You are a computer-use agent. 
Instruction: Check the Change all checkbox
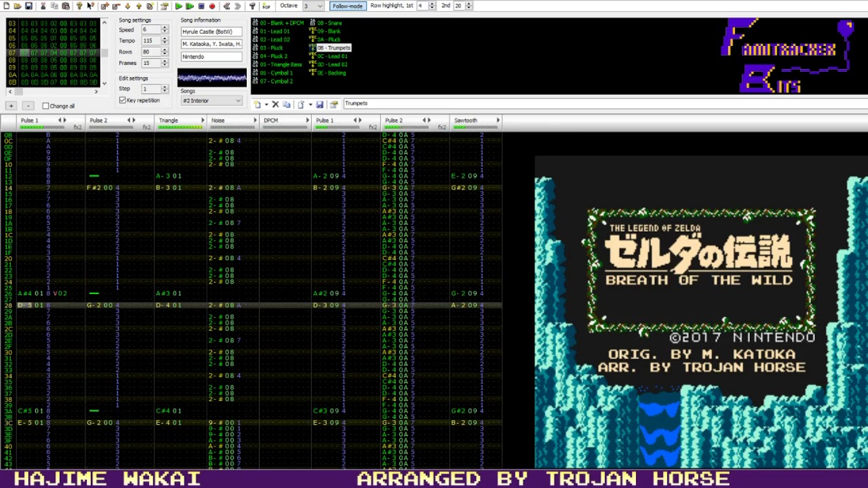[45, 106]
